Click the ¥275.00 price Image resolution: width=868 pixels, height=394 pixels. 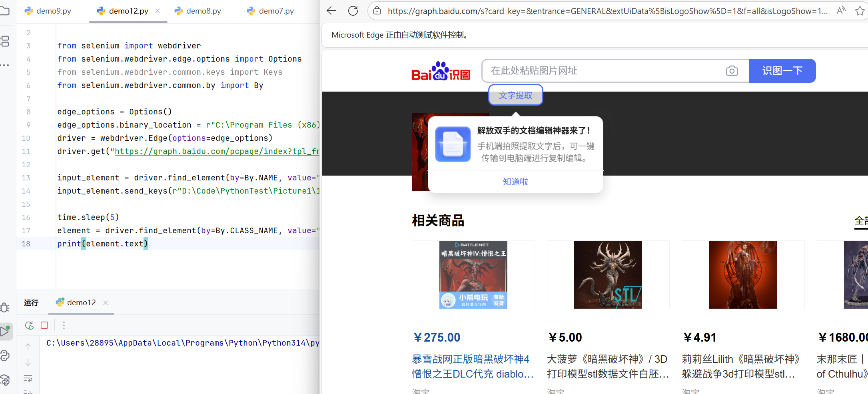(437, 337)
